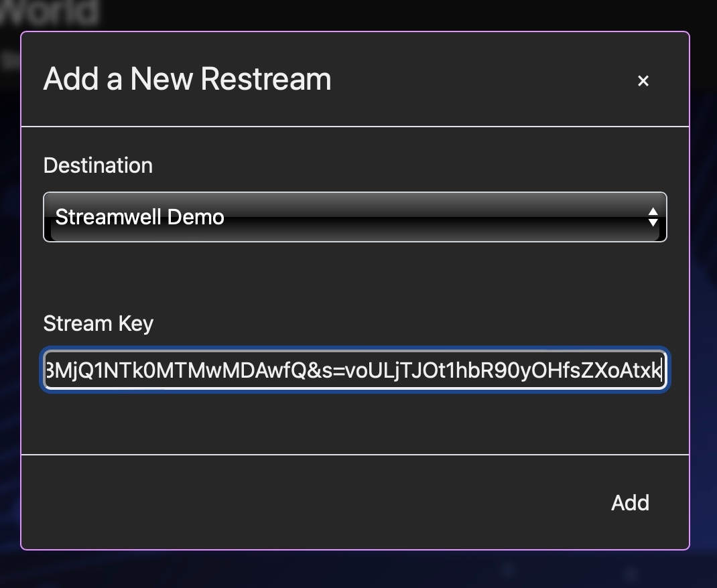Image resolution: width=717 pixels, height=588 pixels.
Task: Open the Destination dropdown
Action: (354, 217)
